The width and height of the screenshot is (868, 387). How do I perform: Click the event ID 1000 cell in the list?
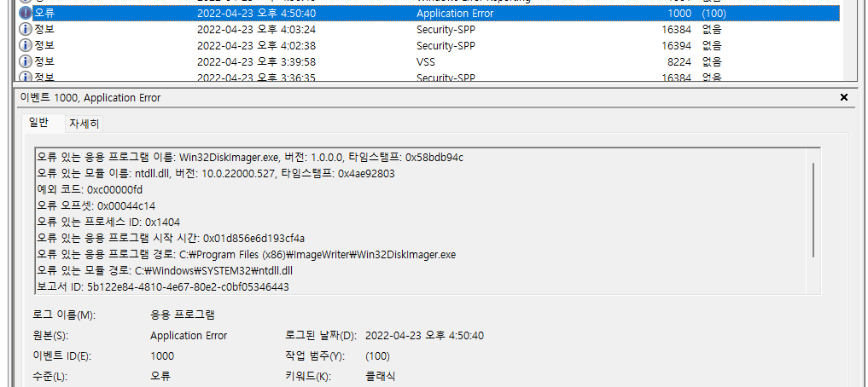679,13
